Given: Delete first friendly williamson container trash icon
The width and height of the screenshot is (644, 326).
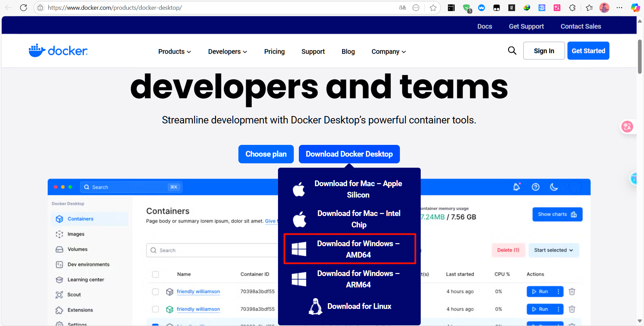Looking at the screenshot, I should click(572, 291).
